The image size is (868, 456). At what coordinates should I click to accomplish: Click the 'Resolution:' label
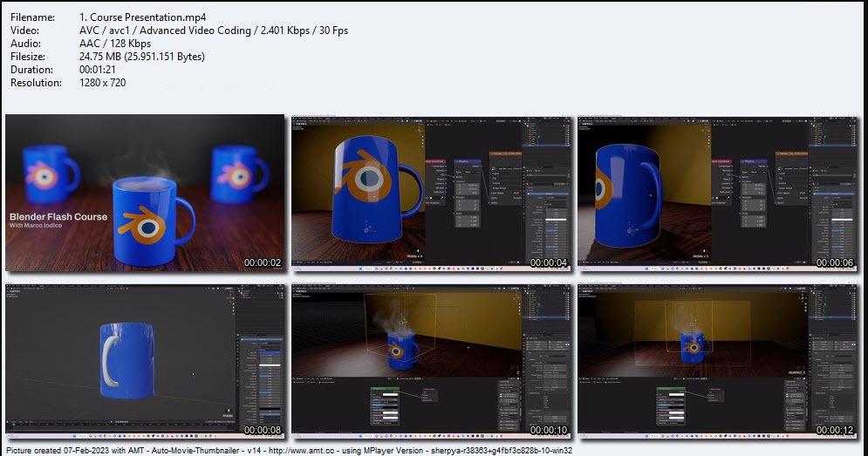click(36, 83)
